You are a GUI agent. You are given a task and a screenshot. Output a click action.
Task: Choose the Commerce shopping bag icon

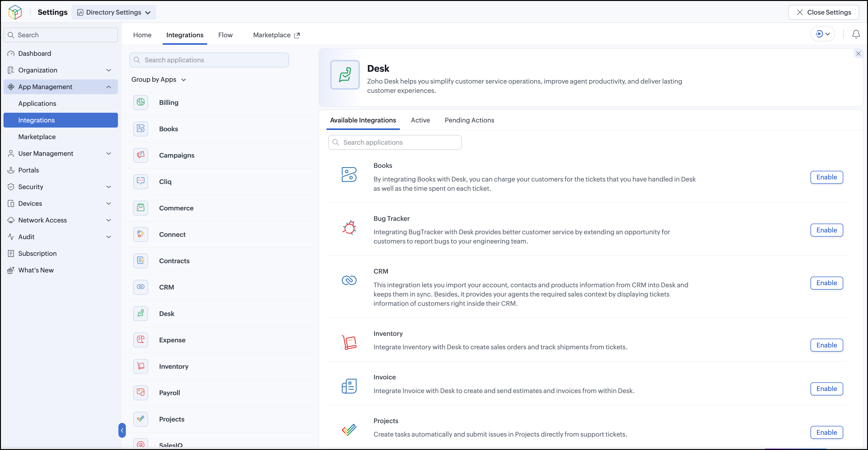point(140,208)
